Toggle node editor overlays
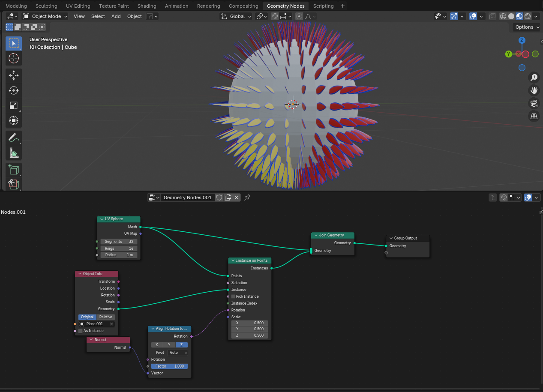The image size is (543, 392). tap(528, 197)
